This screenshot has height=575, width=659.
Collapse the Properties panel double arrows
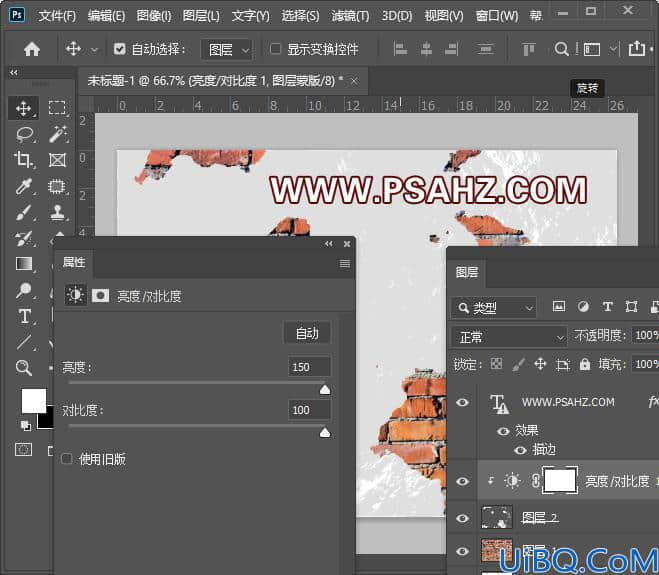(x=329, y=244)
